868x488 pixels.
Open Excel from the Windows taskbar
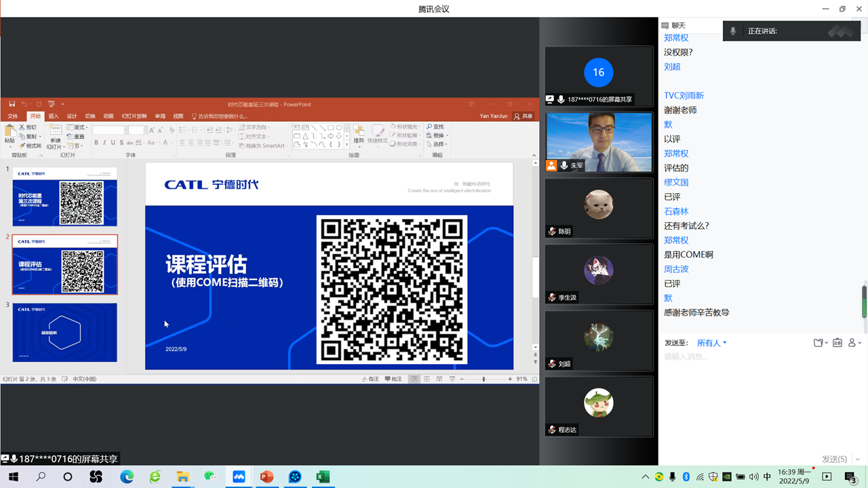(x=323, y=477)
